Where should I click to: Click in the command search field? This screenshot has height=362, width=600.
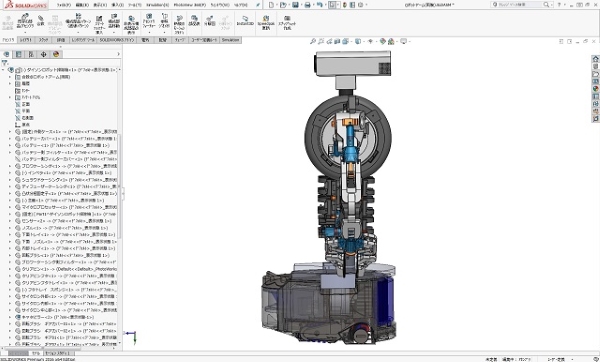[519, 5]
